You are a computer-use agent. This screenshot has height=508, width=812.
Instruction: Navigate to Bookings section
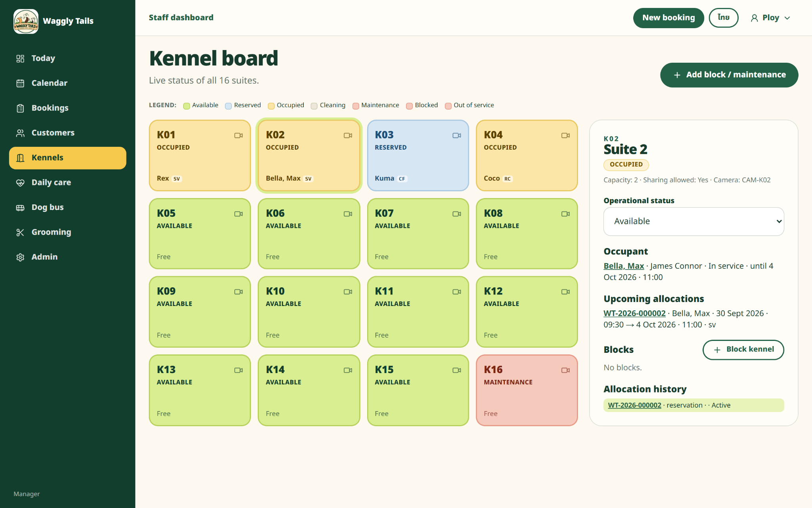[x=67, y=108]
